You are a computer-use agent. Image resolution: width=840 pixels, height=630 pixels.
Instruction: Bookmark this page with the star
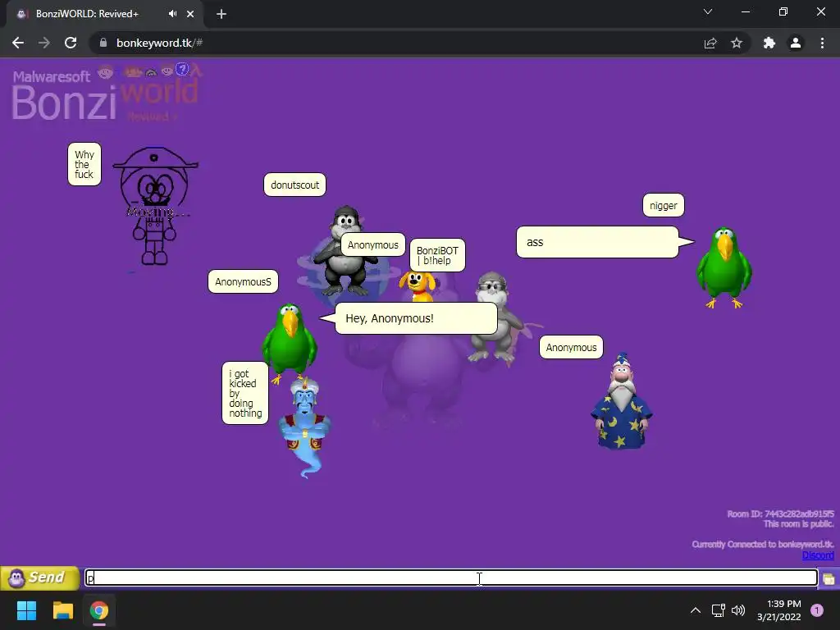(x=737, y=43)
